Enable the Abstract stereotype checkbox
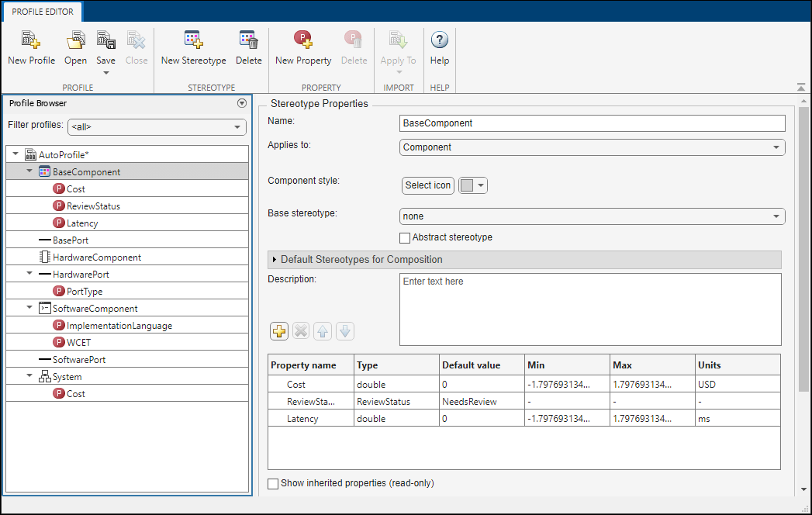Viewport: 812px width, 515px height. (405, 237)
